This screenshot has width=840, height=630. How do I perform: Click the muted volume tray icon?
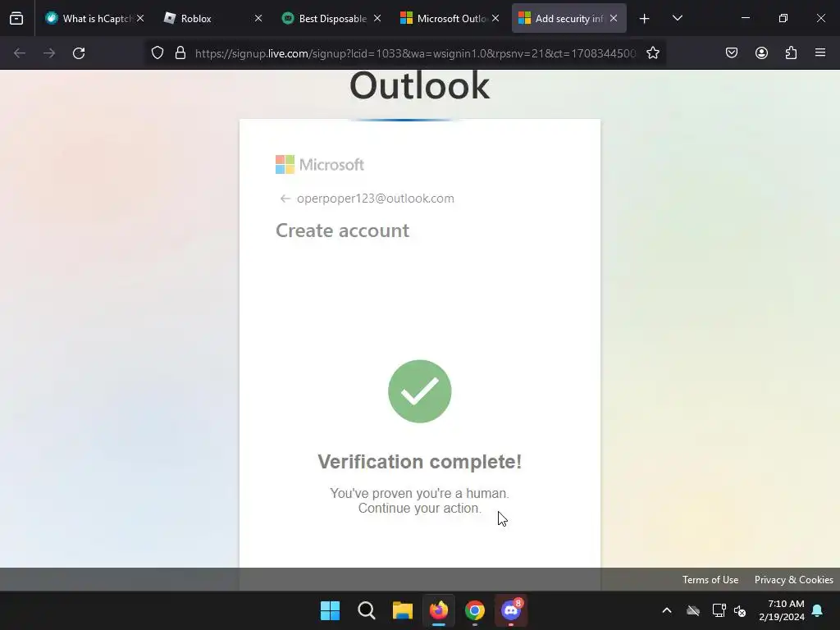(741, 610)
